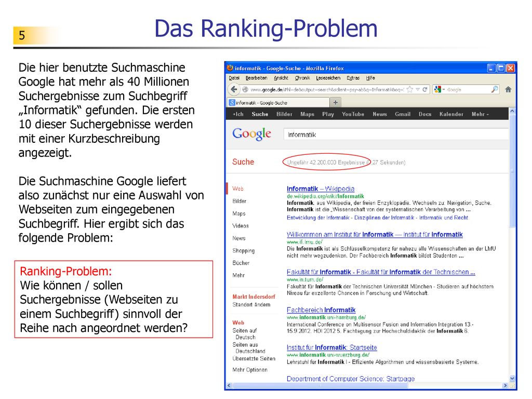
Task: Click the horizontal scrollbar left arrow
Action: click(x=229, y=385)
